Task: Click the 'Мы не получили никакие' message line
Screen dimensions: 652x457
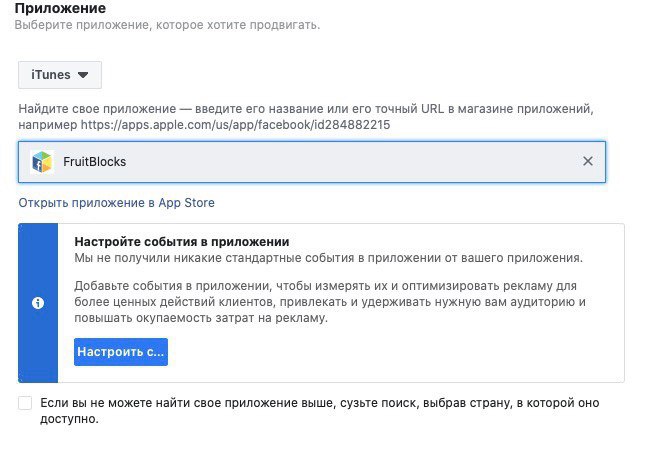Action: click(x=328, y=258)
